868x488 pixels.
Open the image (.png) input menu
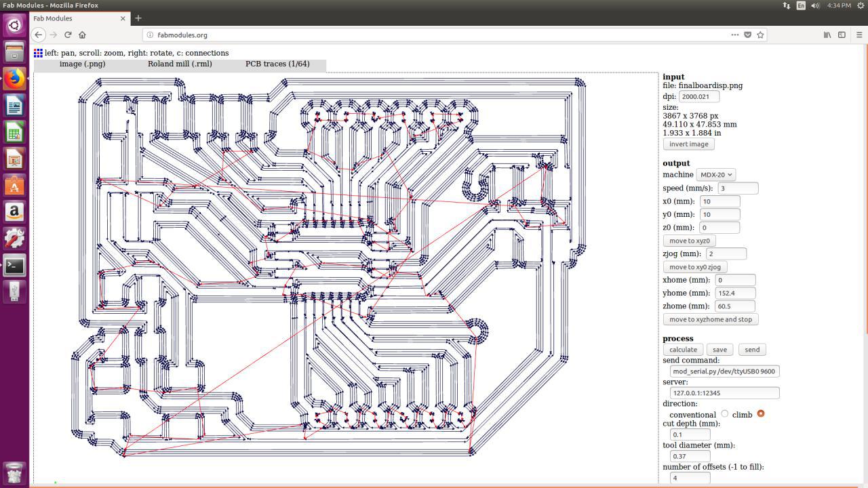pos(82,64)
